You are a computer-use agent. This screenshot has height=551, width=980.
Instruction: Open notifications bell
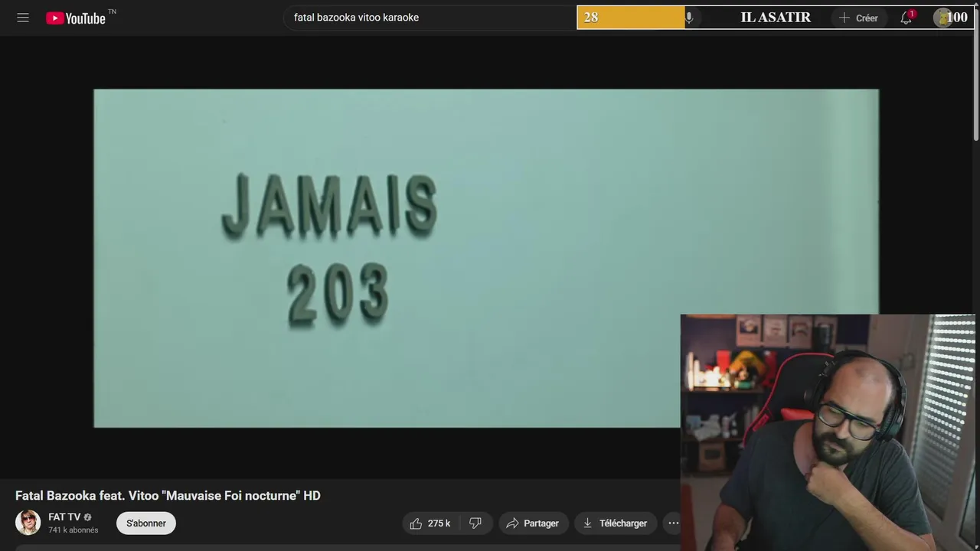(906, 18)
